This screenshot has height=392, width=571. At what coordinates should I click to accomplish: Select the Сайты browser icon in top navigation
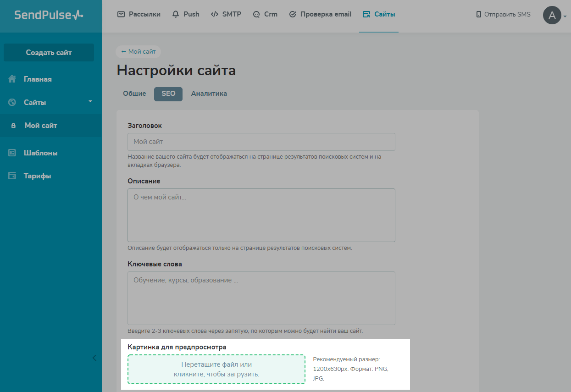point(366,14)
